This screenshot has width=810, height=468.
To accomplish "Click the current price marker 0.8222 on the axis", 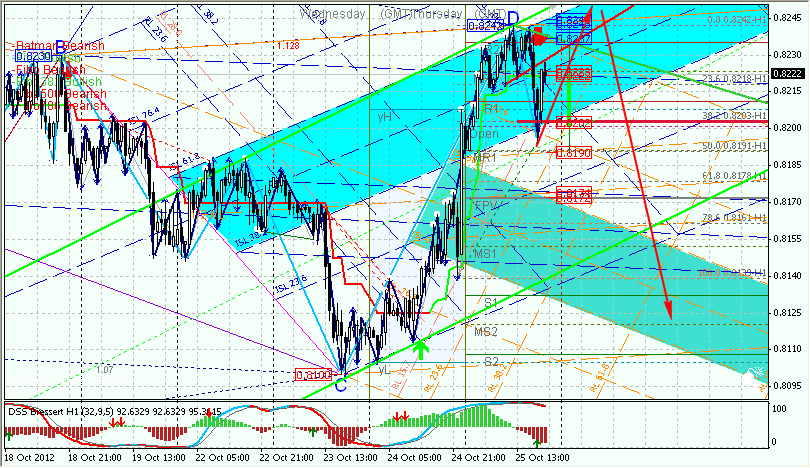I will (x=789, y=73).
